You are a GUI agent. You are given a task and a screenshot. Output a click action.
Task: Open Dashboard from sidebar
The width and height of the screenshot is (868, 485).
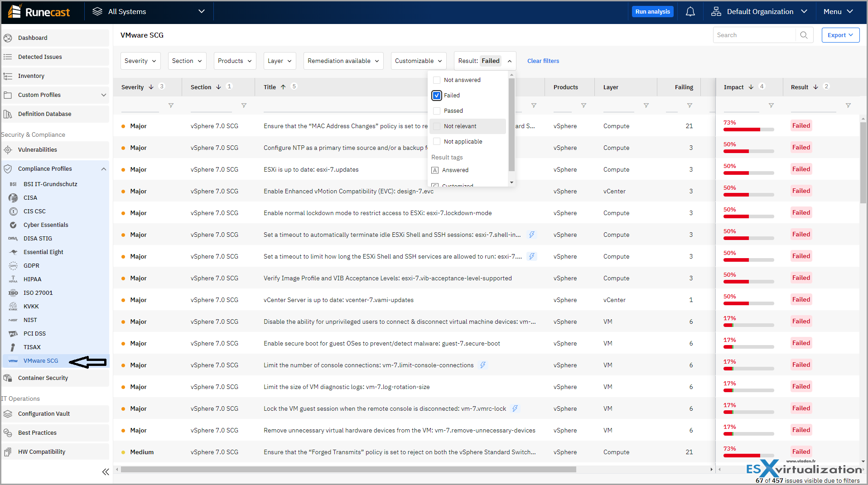coord(55,38)
